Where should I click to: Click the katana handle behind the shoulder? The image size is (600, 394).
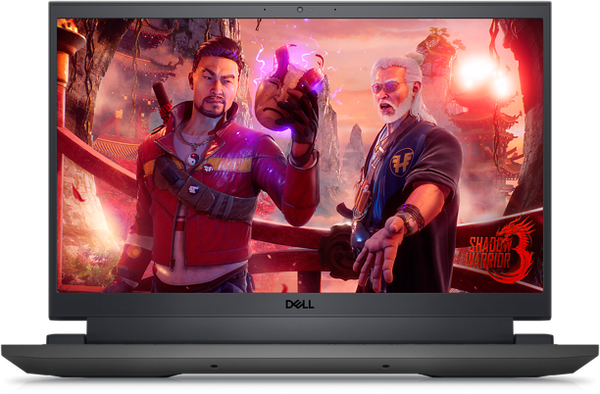(163, 100)
